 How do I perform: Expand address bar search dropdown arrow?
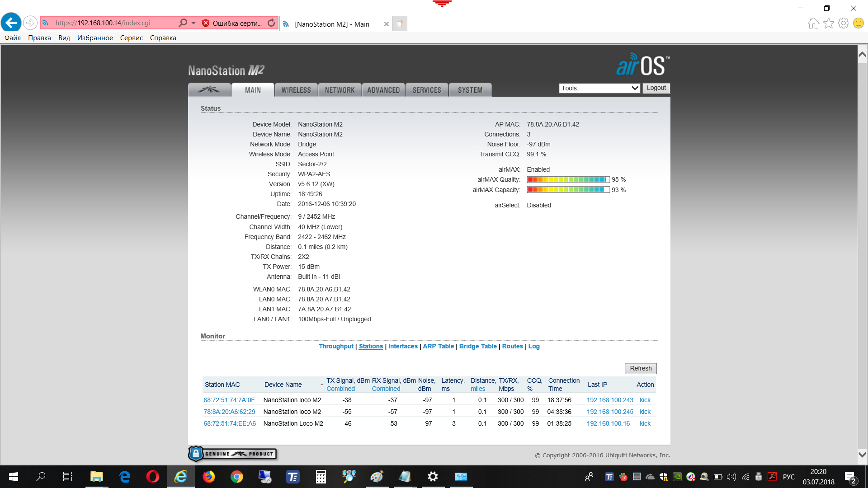coord(193,23)
